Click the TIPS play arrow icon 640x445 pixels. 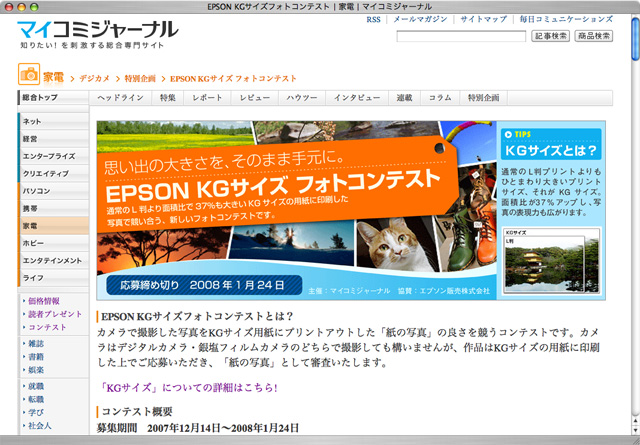tap(508, 134)
